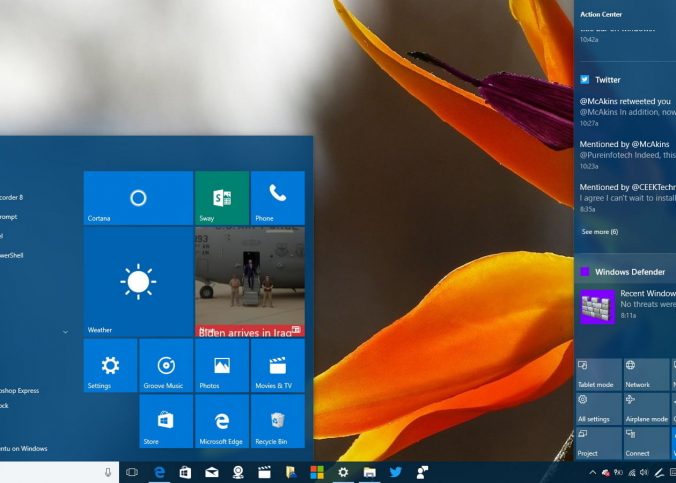
Task: Open the Groove Music tile
Action: click(x=166, y=366)
